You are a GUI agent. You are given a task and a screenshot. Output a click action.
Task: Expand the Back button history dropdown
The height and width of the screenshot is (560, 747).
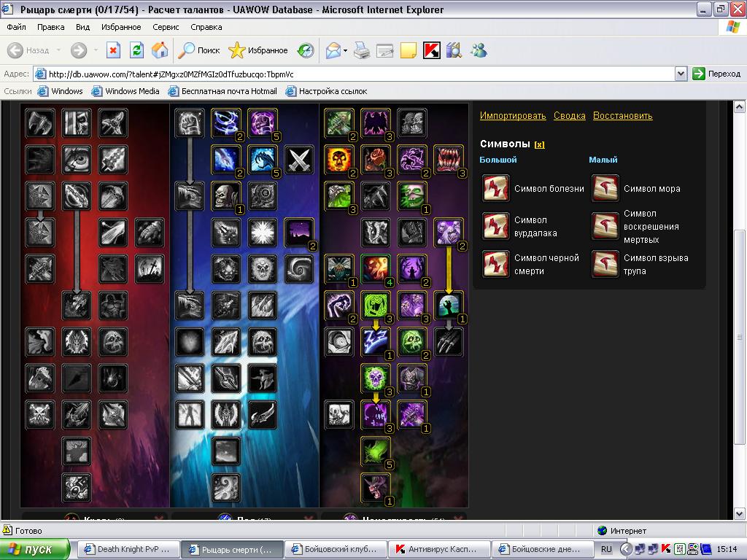tap(58, 50)
